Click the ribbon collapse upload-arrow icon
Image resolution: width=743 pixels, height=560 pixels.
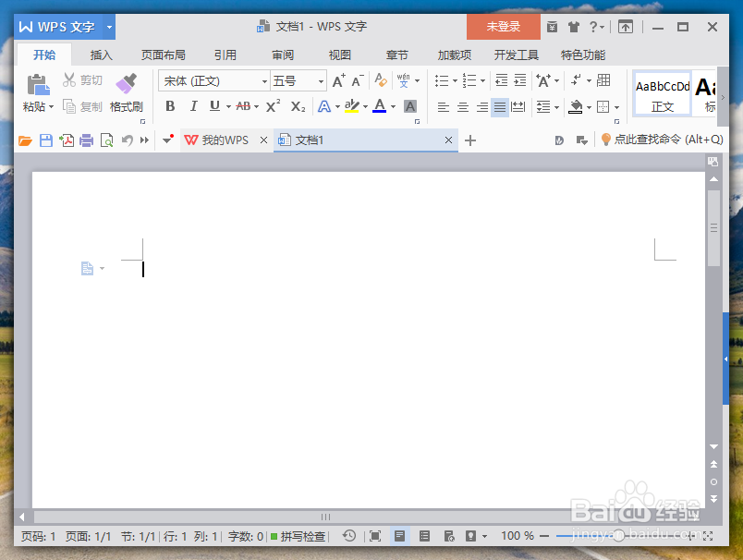coord(626,27)
